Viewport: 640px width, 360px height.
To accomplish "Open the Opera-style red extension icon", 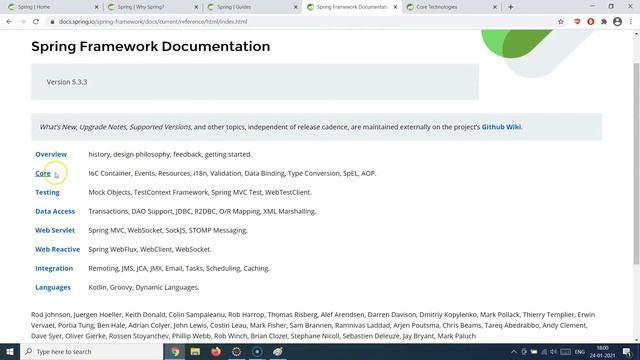I will pos(591,22).
